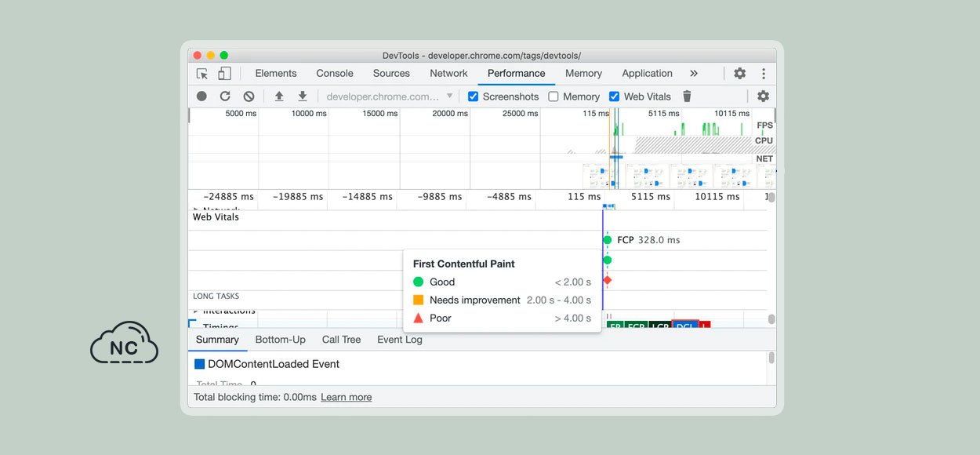
Task: Click the Needs improvement row in tooltip
Action: pos(502,300)
